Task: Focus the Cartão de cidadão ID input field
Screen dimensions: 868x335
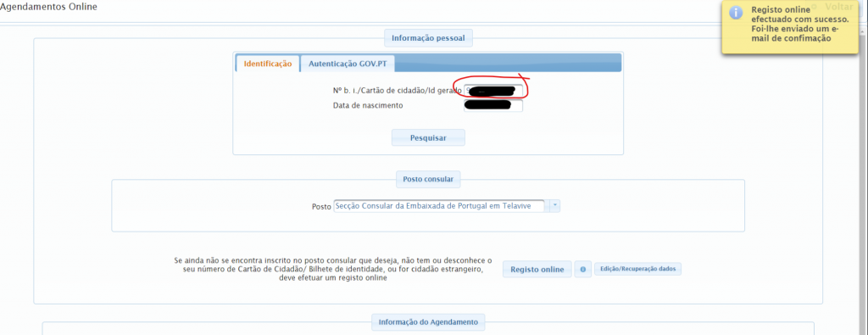Action: point(492,90)
